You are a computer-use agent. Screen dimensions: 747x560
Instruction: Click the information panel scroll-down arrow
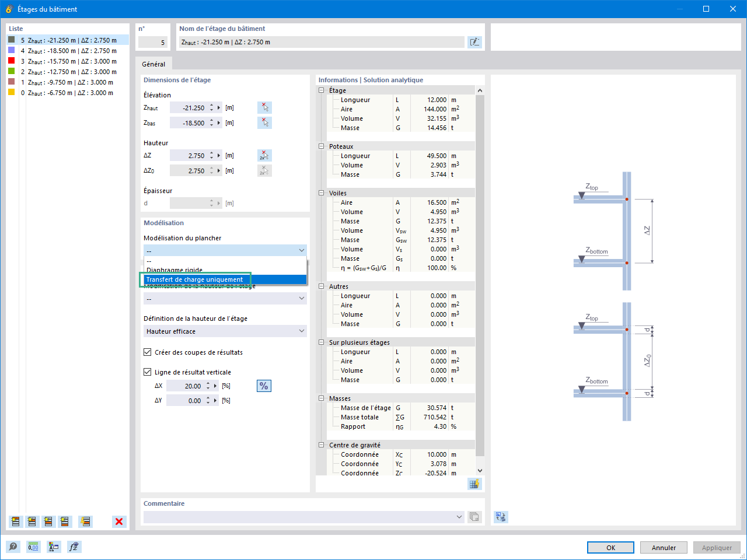pyautogui.click(x=480, y=471)
